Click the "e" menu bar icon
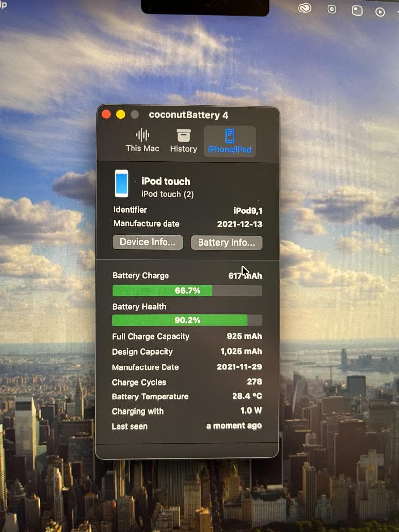 pos(332,9)
